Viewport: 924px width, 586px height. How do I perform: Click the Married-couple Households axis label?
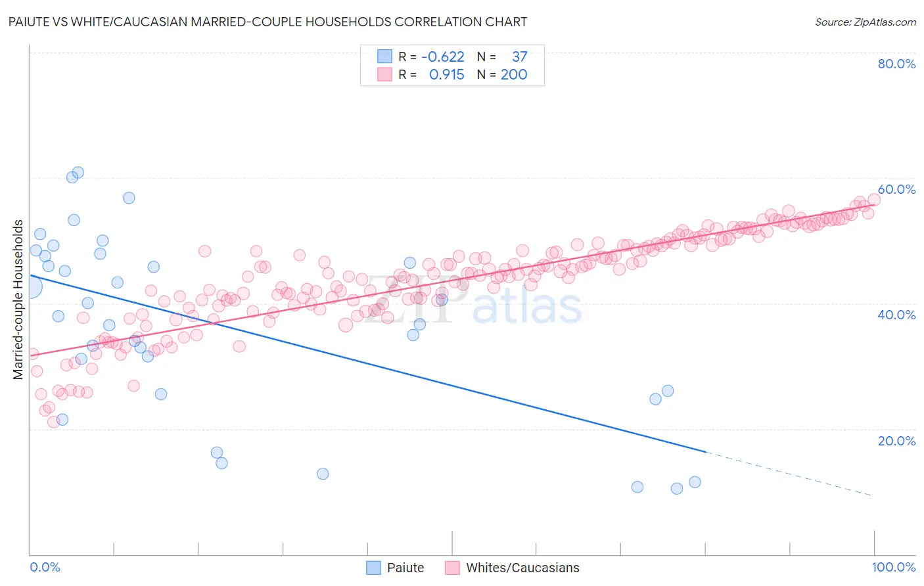click(x=18, y=300)
